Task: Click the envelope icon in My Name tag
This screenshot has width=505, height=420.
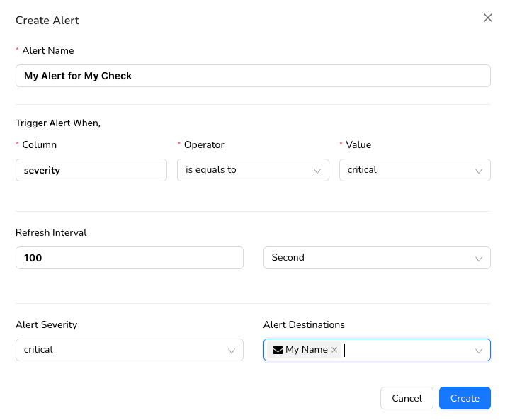Action: pyautogui.click(x=278, y=350)
